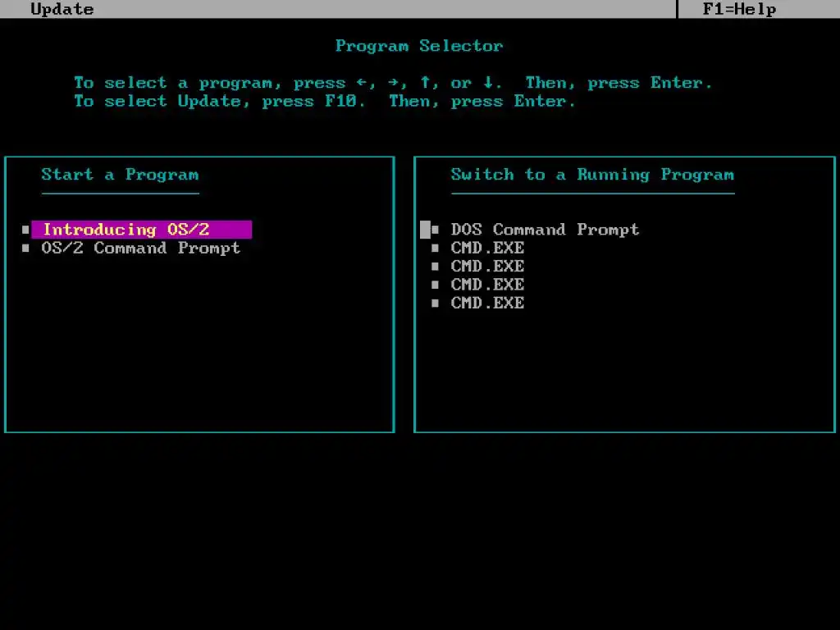840x630 pixels.
Task: Select OS/2 Command Prompt in Start a Program
Action: pos(141,248)
